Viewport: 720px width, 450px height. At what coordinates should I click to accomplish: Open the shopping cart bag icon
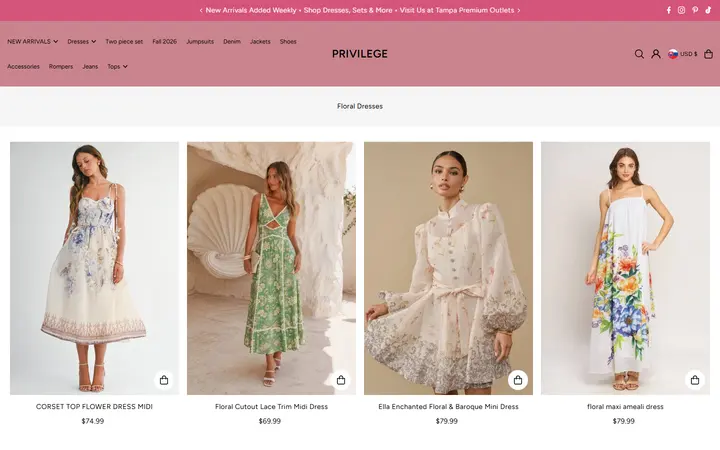point(709,54)
